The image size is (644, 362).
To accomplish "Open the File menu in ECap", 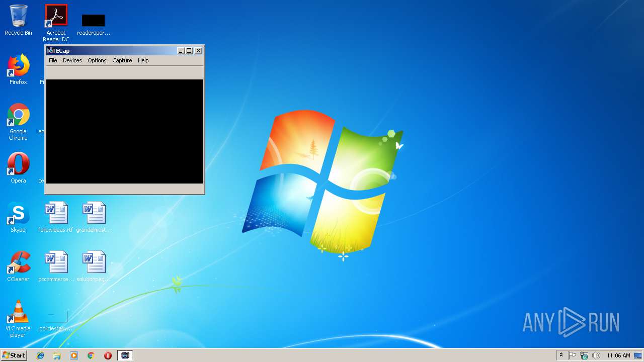I will coord(53,60).
